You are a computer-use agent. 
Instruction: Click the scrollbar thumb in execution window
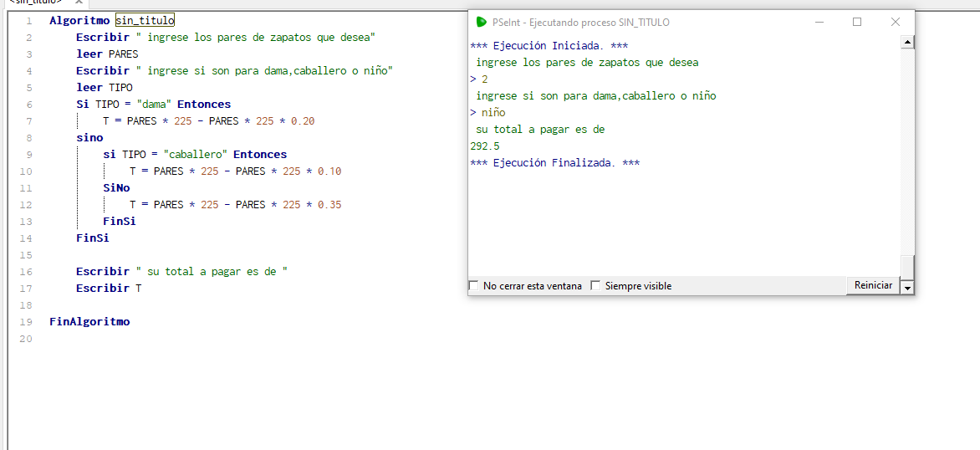(x=907, y=267)
